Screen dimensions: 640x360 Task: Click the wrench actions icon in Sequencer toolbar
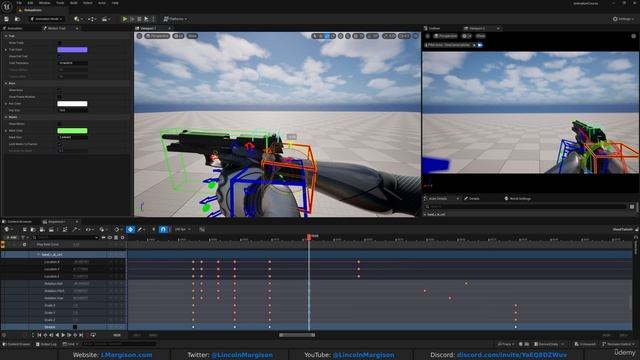(x=75, y=229)
